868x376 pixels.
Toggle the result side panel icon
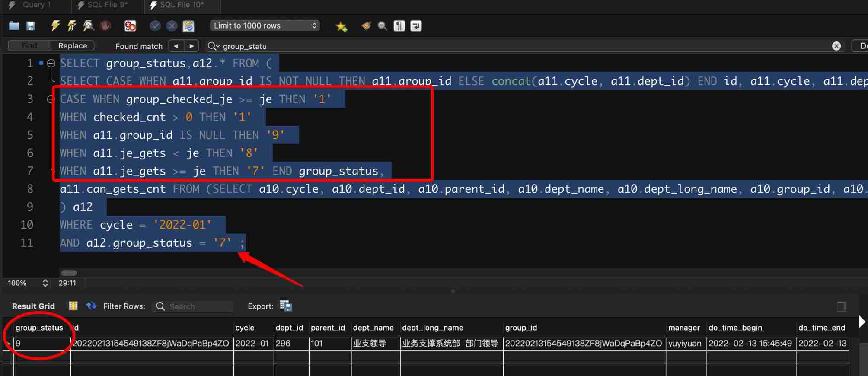(x=842, y=306)
